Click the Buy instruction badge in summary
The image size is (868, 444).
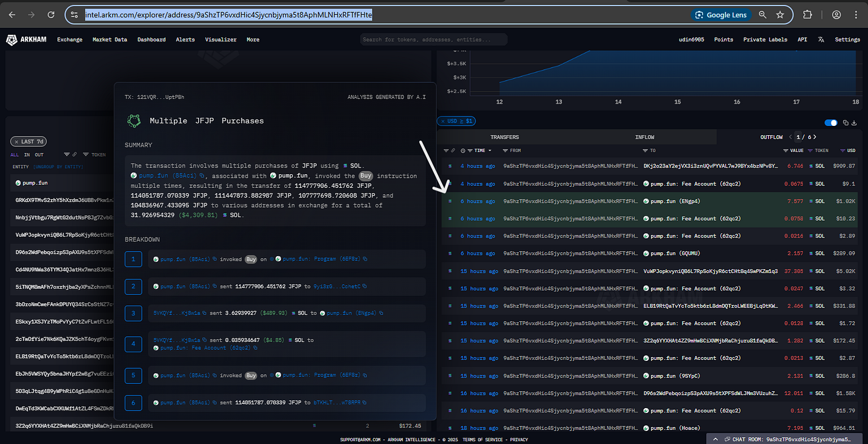[x=367, y=177]
